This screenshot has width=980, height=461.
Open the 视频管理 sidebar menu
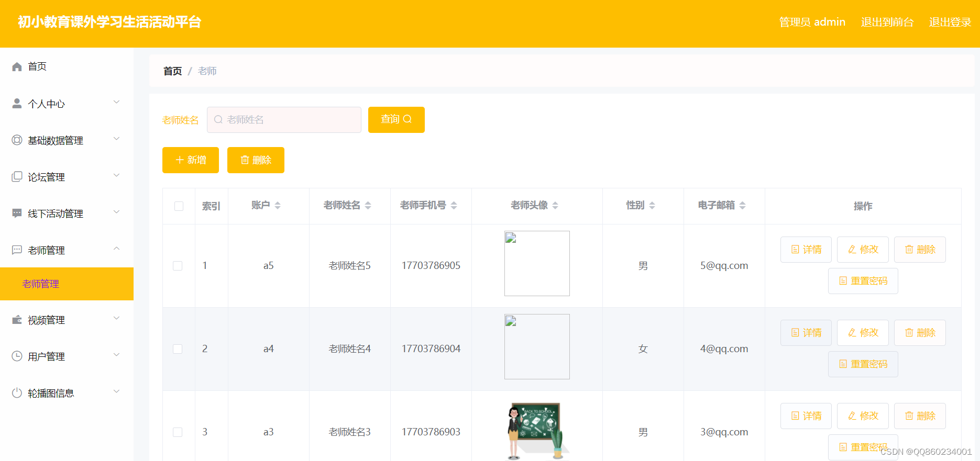coord(67,320)
